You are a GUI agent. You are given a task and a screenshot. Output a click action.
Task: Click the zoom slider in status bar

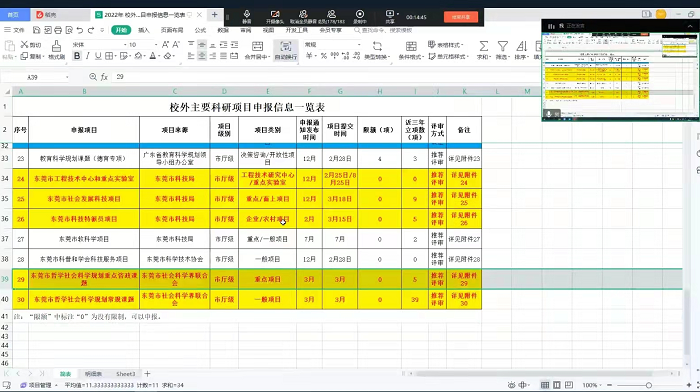[649, 385]
